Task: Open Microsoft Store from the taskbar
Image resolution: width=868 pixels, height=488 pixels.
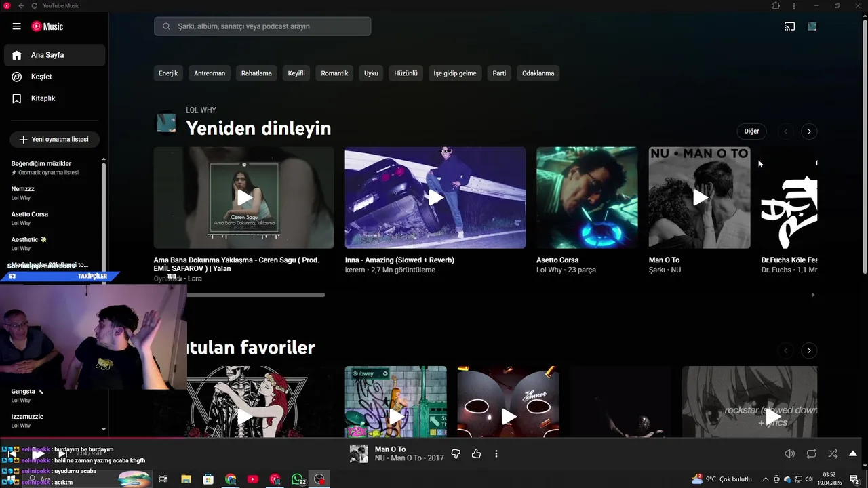Action: tap(208, 479)
